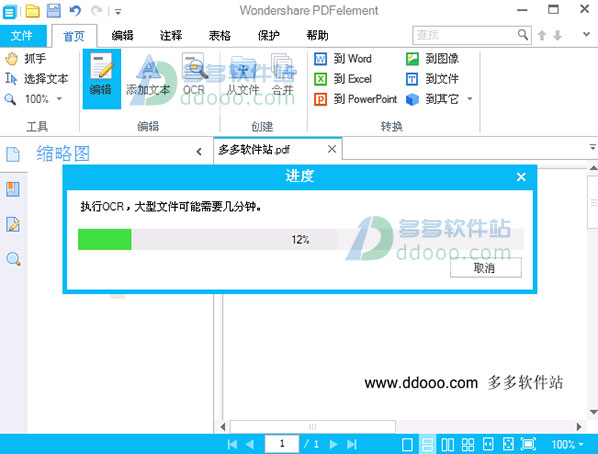This screenshot has height=454, width=598.
Task: Open the annotations panel icon
Action: coord(13,224)
